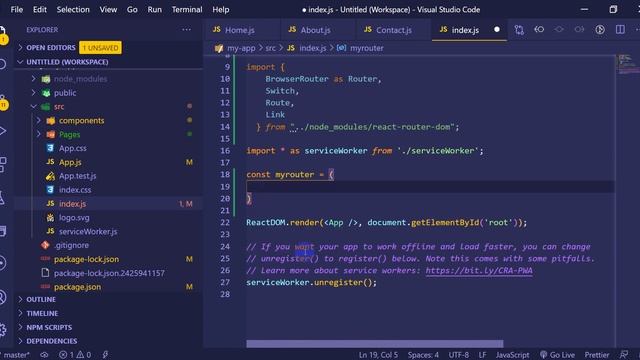This screenshot has width=640, height=360.
Task: Click errors and warnings status indicator
Action: (75, 355)
